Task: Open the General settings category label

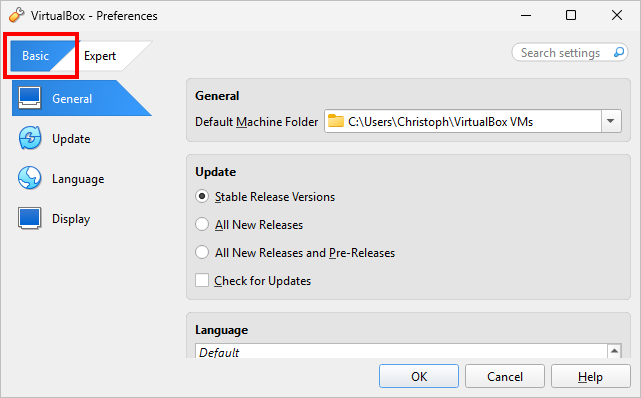Action: coord(72,98)
